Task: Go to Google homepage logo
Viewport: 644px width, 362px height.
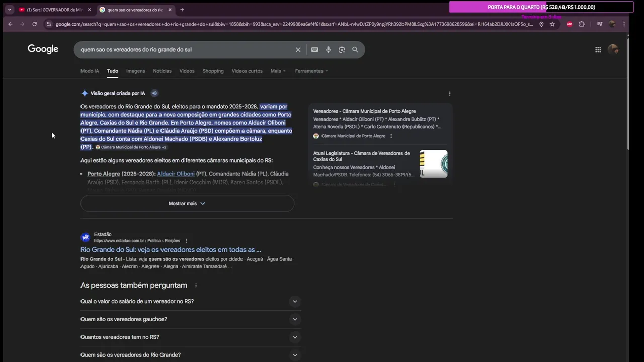Action: (43, 49)
